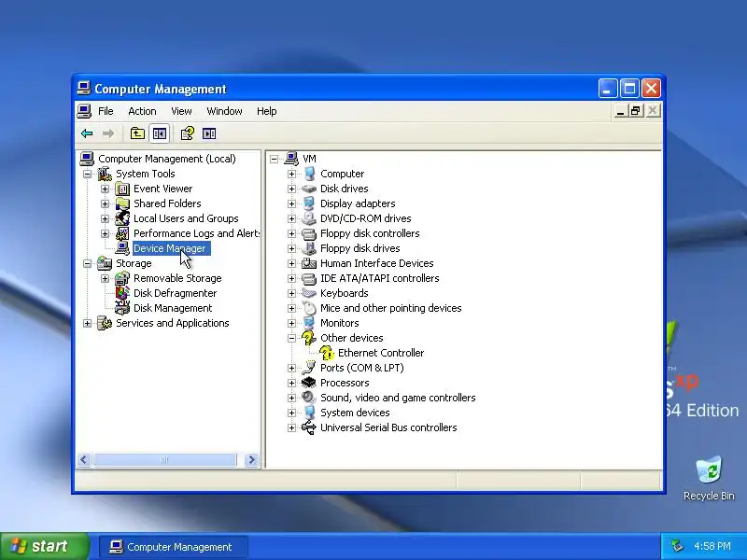Click the right scroll arrow in tree pane

point(251,459)
